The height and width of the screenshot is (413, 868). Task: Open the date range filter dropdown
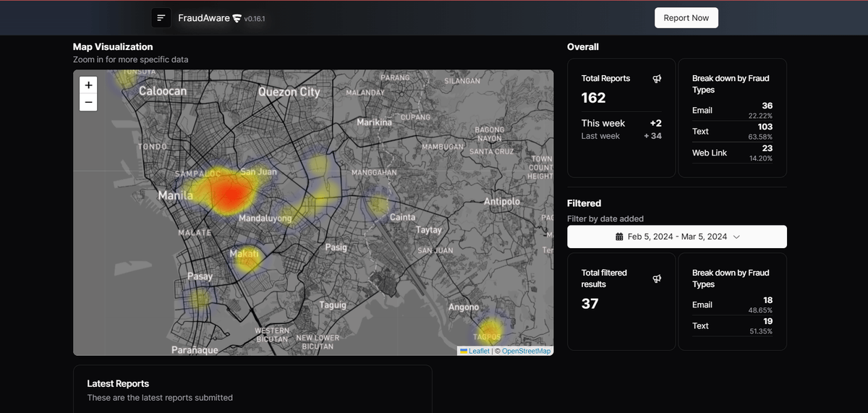677,237
